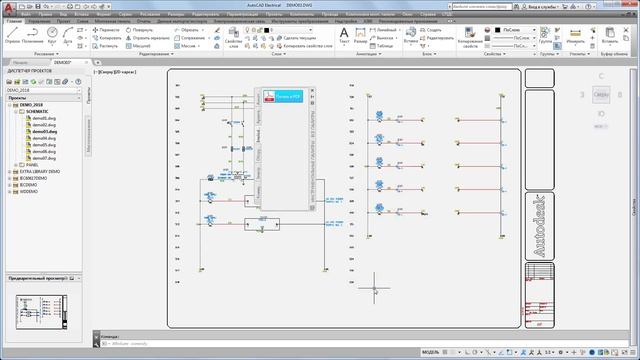Click Вход в службы sign-in button
Image resolution: width=640 pixels, height=360 pixels.
(x=539, y=7)
